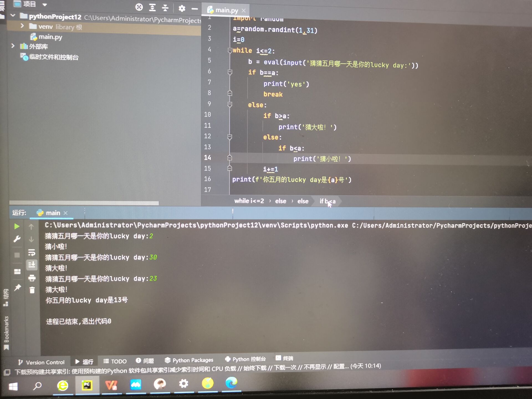Expand the 外部库 external libraries node

tap(13, 46)
